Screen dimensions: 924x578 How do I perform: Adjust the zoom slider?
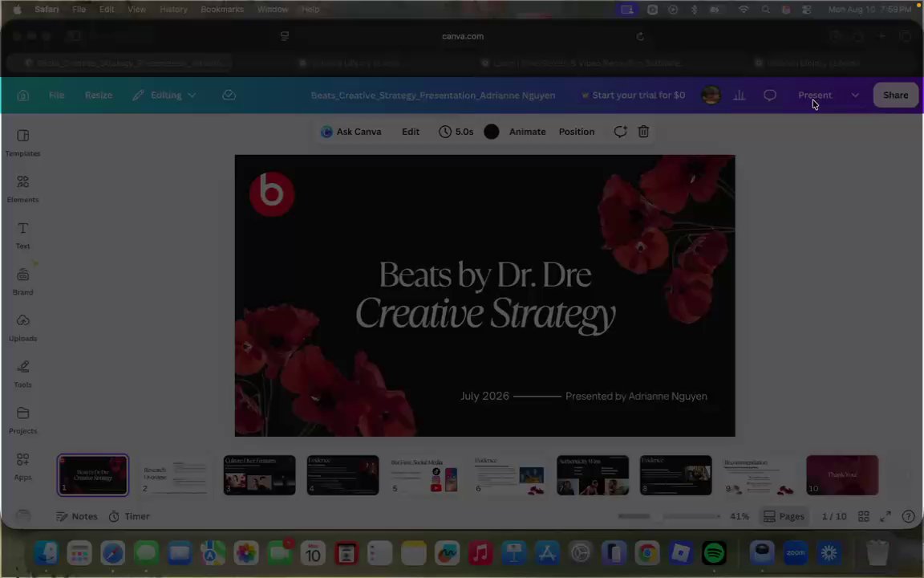tap(669, 516)
